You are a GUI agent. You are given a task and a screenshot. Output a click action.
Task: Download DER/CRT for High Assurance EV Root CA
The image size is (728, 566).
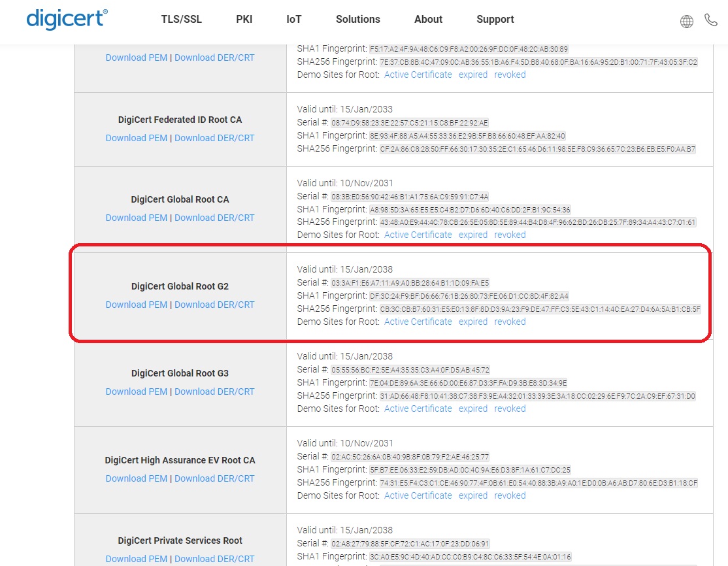214,478
